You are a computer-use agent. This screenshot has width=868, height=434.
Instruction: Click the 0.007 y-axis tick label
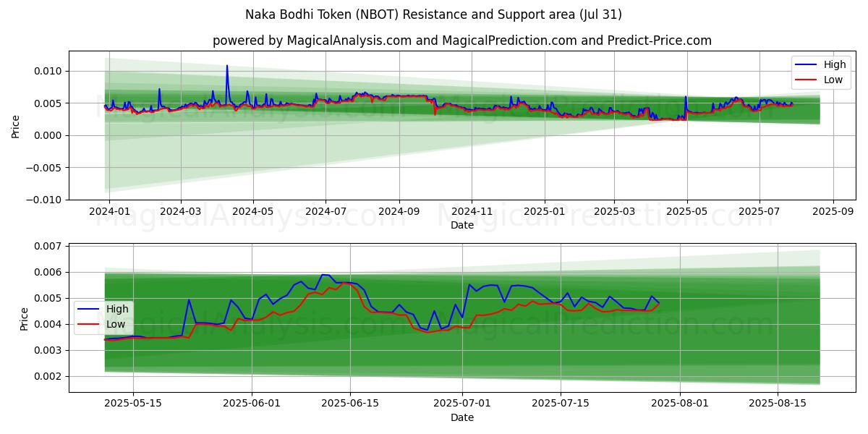coord(50,246)
